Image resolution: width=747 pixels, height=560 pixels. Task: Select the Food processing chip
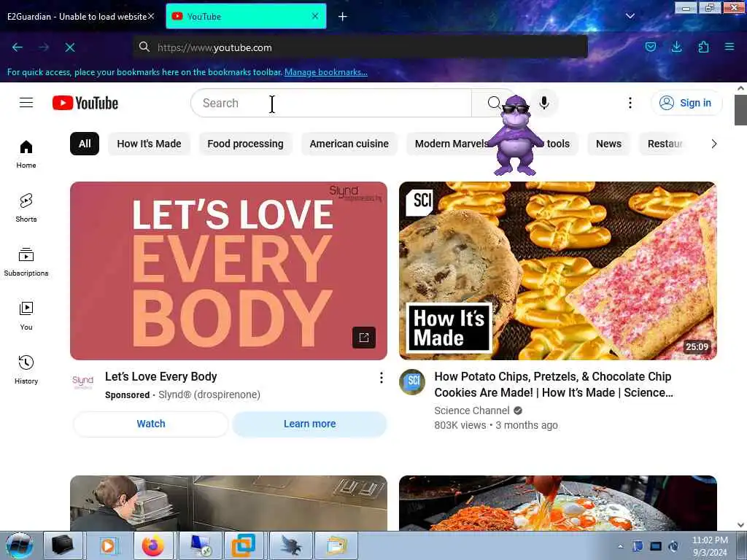[x=245, y=144]
